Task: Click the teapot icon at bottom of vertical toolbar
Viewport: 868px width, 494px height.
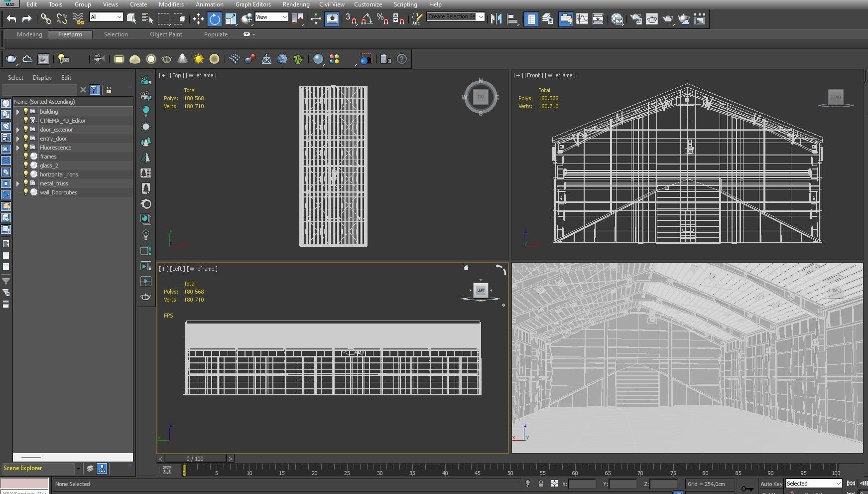Action: 146,297
